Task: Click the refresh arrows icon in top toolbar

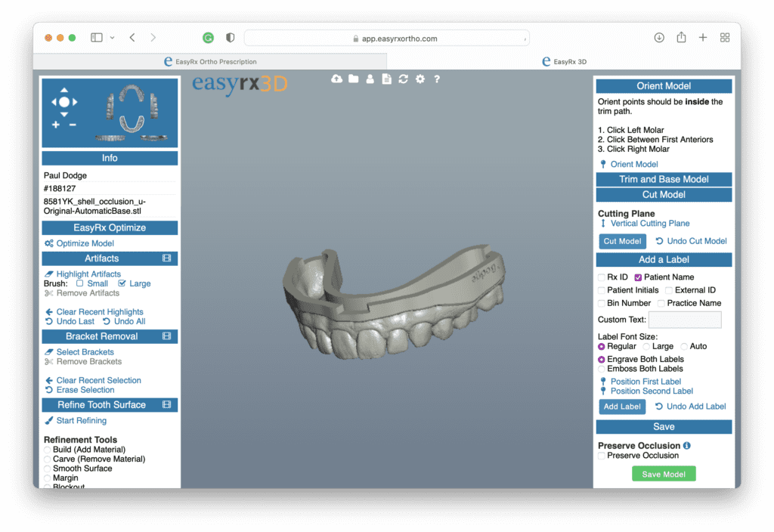Action: [403, 79]
